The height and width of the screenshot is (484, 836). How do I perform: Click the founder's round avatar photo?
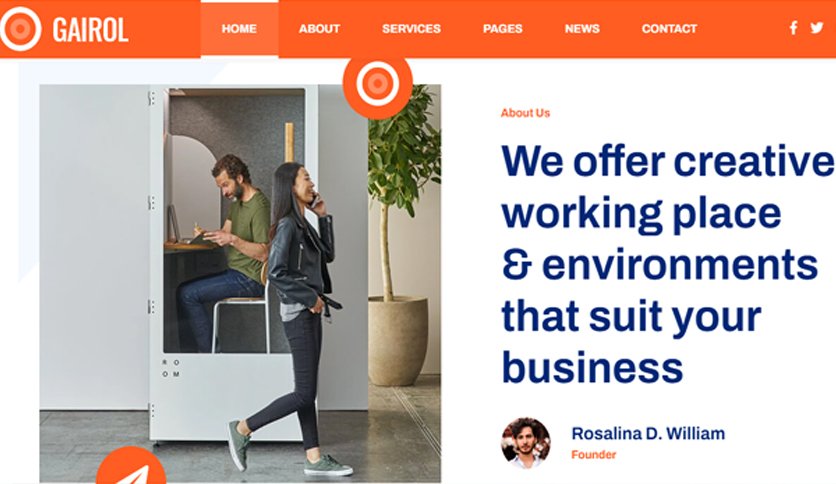point(526,442)
